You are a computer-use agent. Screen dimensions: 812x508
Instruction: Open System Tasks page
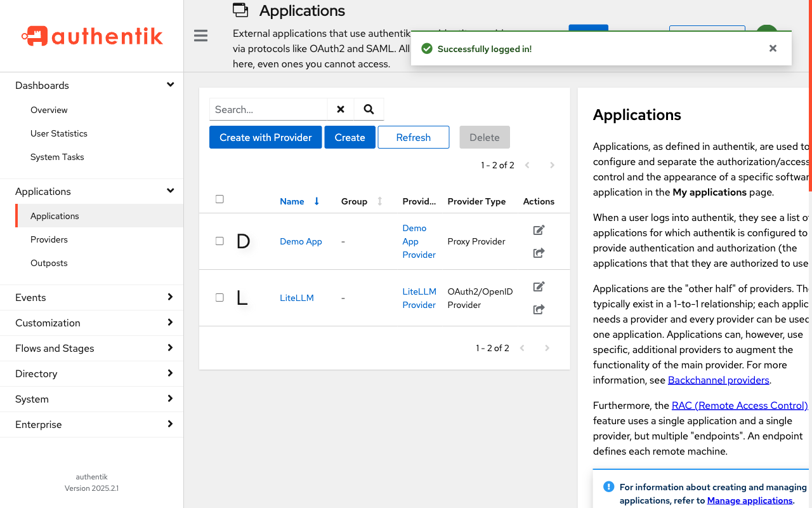[x=57, y=157]
